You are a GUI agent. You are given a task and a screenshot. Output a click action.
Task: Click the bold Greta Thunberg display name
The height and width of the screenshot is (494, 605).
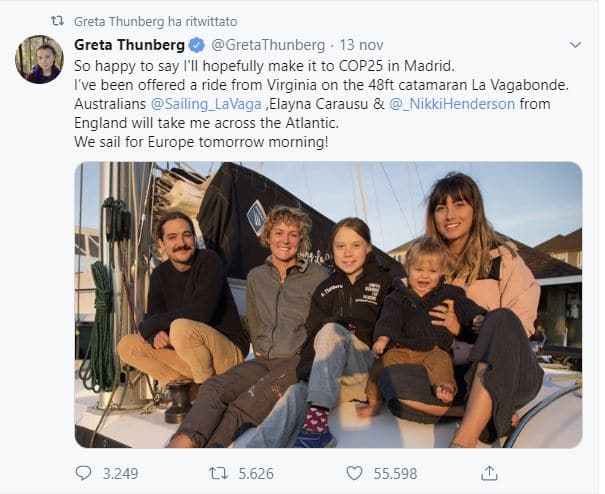point(130,45)
